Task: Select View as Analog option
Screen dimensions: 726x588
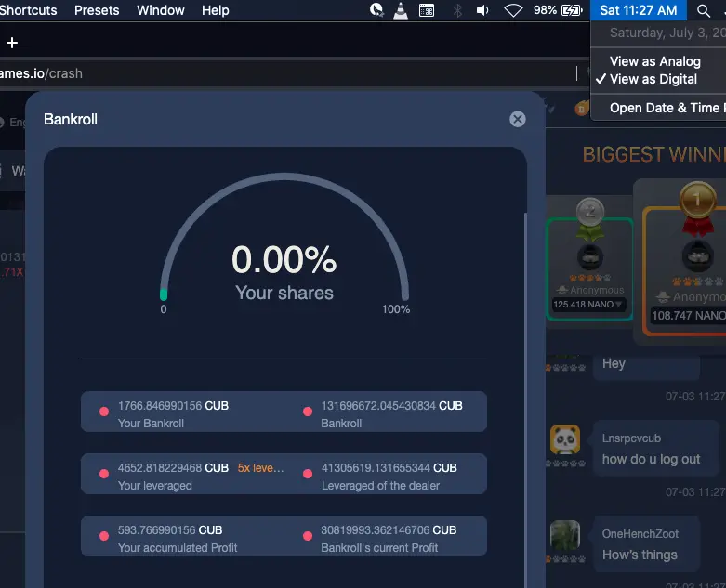Action: coord(654,61)
